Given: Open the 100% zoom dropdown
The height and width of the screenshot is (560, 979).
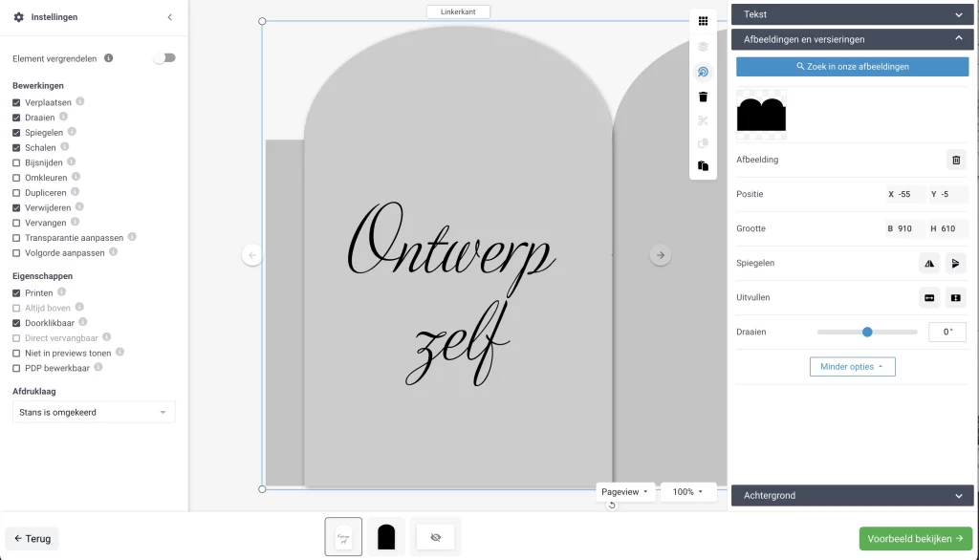Looking at the screenshot, I should coord(687,491).
